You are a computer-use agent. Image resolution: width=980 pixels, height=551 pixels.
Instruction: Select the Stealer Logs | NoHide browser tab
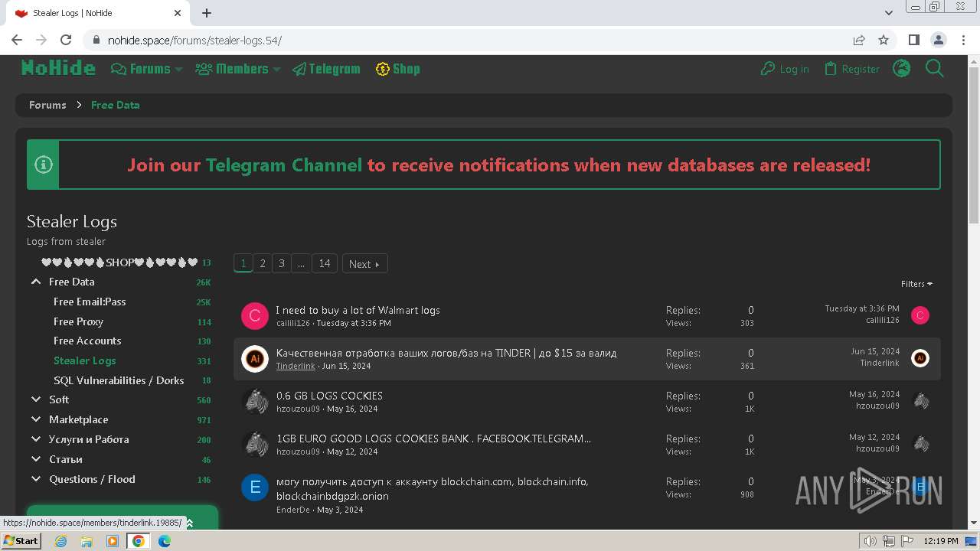(x=98, y=14)
